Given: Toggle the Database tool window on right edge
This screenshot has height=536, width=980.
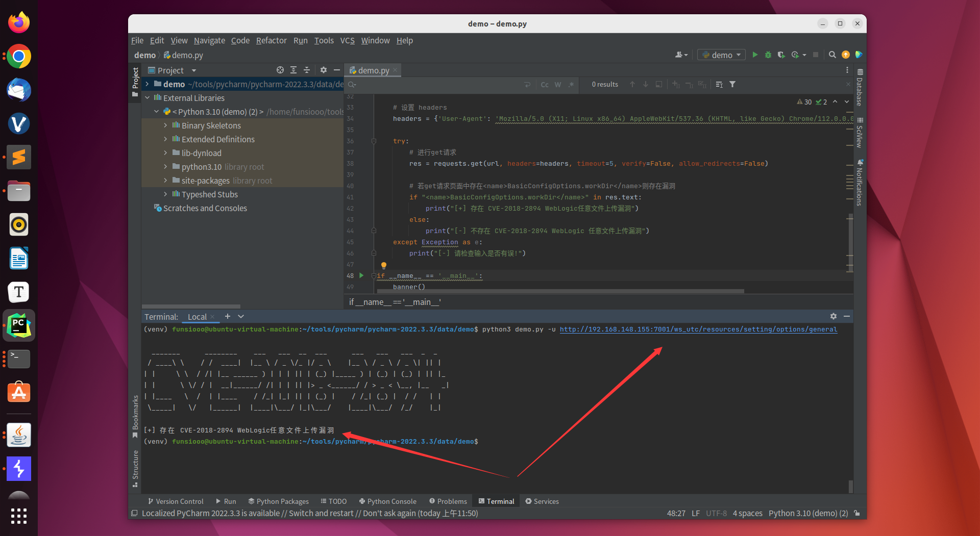Looking at the screenshot, I should [860, 87].
